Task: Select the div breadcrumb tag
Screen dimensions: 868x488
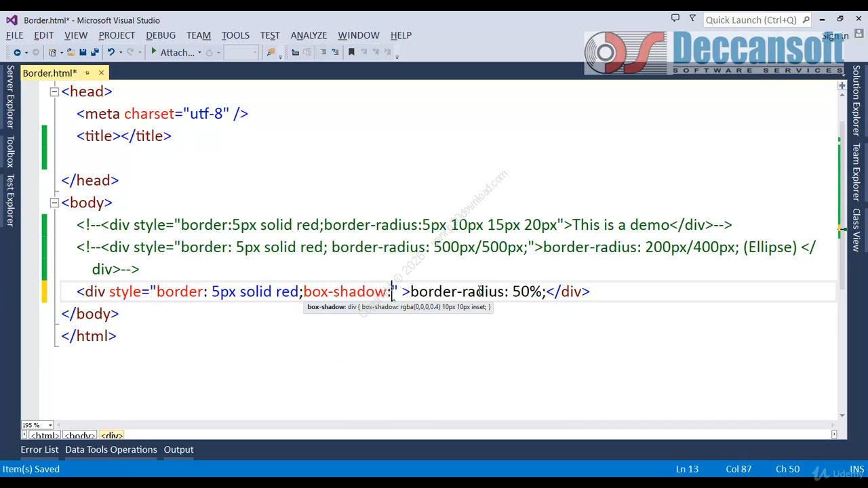Action: tap(111, 435)
